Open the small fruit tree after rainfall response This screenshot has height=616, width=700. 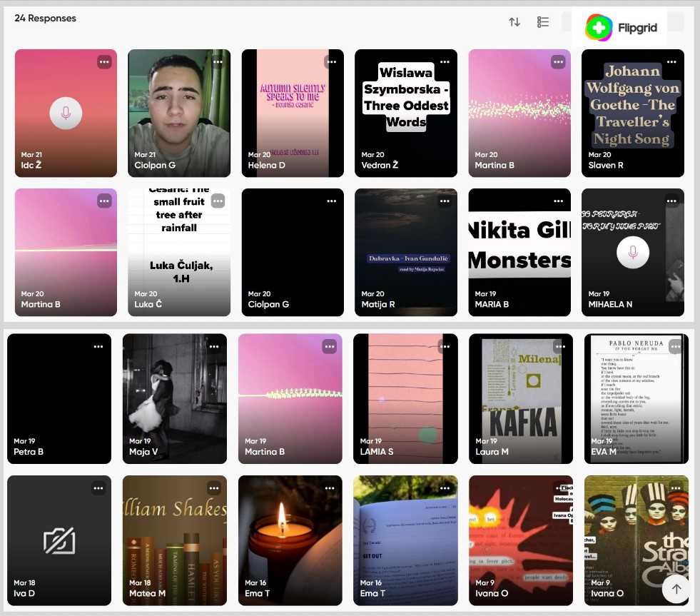(179, 253)
